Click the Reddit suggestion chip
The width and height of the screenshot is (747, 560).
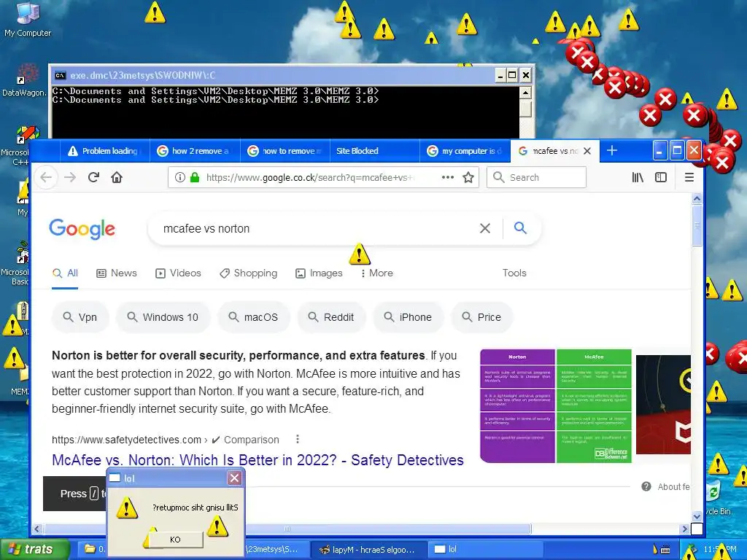click(x=331, y=317)
